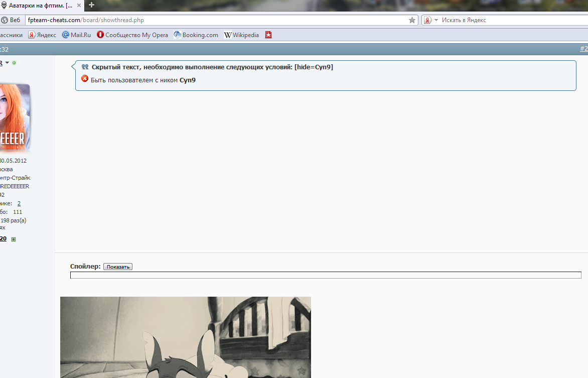
Task: Click the nickname Cyn9 in the condition
Action: [188, 80]
